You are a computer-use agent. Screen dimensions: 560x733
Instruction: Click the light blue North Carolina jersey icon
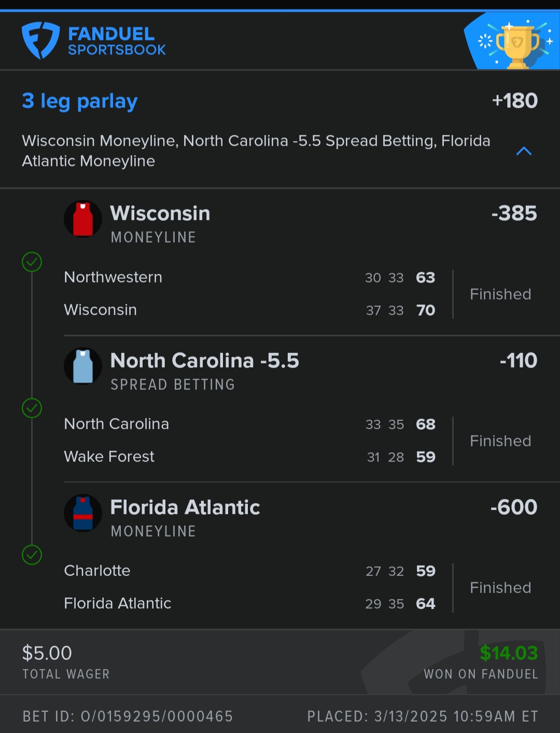[x=83, y=366]
